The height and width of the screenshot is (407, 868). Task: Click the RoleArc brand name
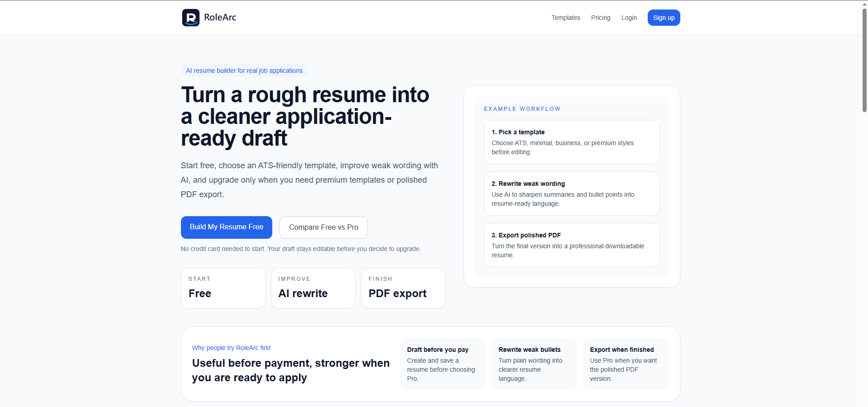coord(220,17)
